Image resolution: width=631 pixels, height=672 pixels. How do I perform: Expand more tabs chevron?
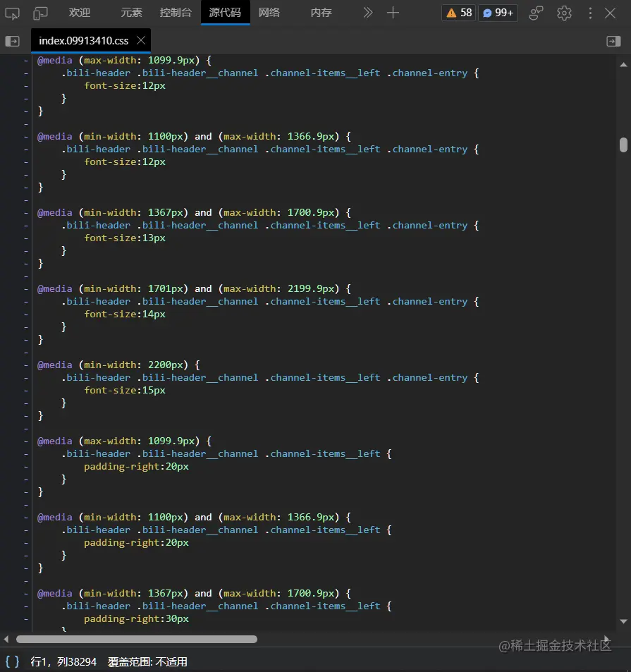(368, 13)
